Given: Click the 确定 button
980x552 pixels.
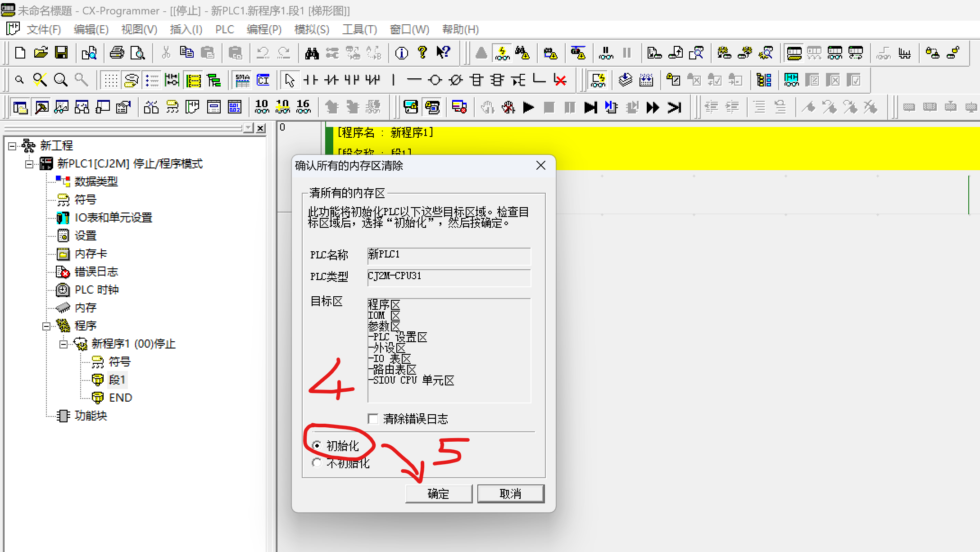Looking at the screenshot, I should click(x=438, y=494).
